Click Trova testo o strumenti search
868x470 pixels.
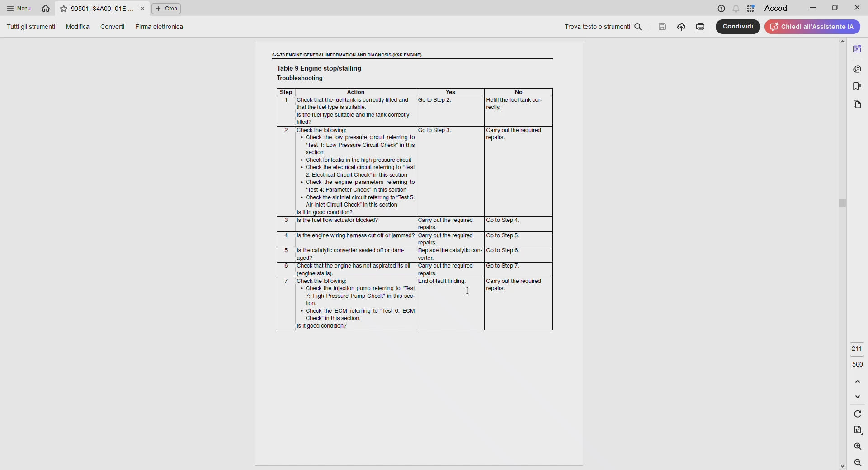603,27
